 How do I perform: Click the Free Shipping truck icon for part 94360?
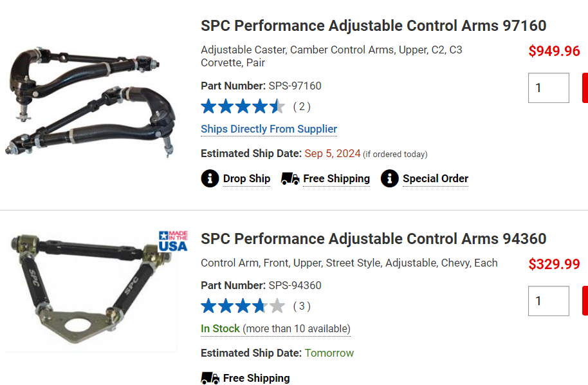(x=210, y=378)
